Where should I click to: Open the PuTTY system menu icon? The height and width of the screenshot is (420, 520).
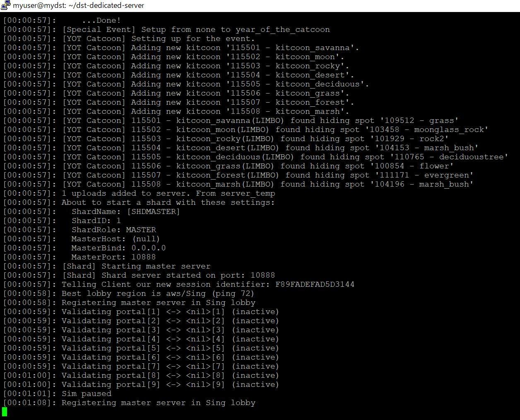(5, 5)
